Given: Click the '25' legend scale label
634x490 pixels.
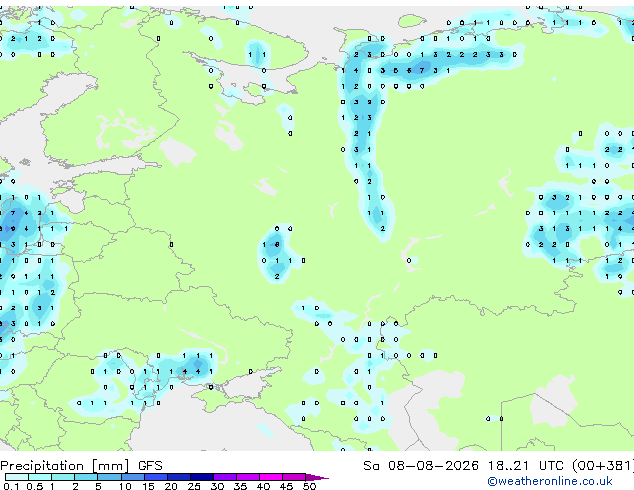Looking at the screenshot, I should point(194,486).
